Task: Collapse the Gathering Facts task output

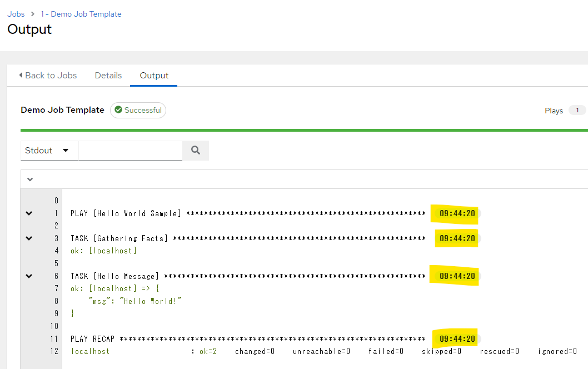Action: tap(29, 238)
